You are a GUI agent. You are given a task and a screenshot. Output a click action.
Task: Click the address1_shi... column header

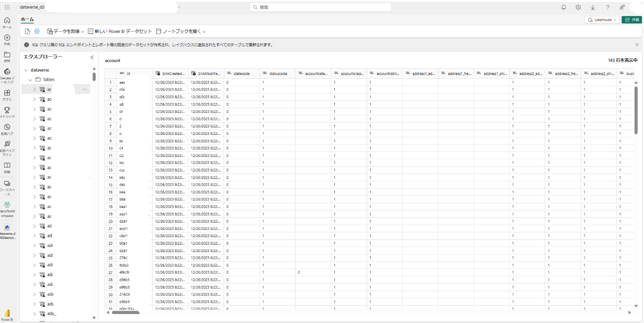(x=491, y=74)
